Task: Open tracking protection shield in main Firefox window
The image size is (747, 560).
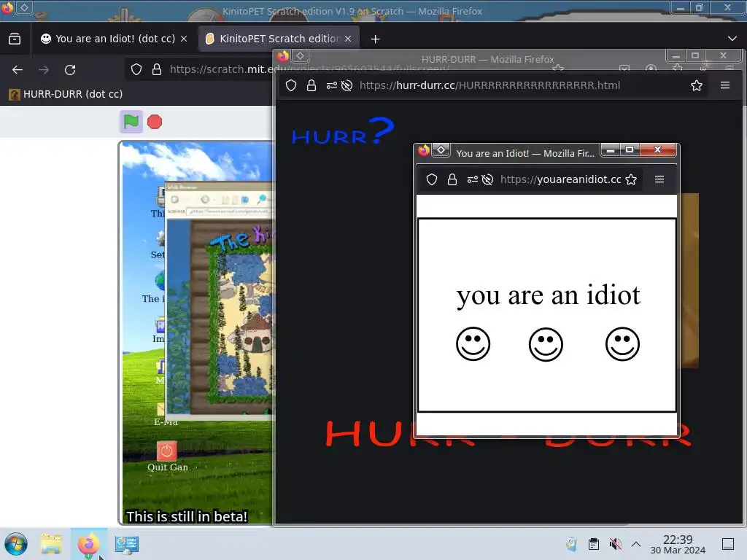Action: [x=136, y=69]
